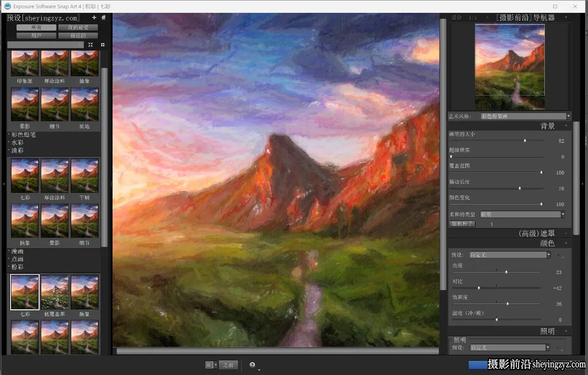
Task: Select the 印象派 preset thumbnail
Action: click(x=25, y=63)
